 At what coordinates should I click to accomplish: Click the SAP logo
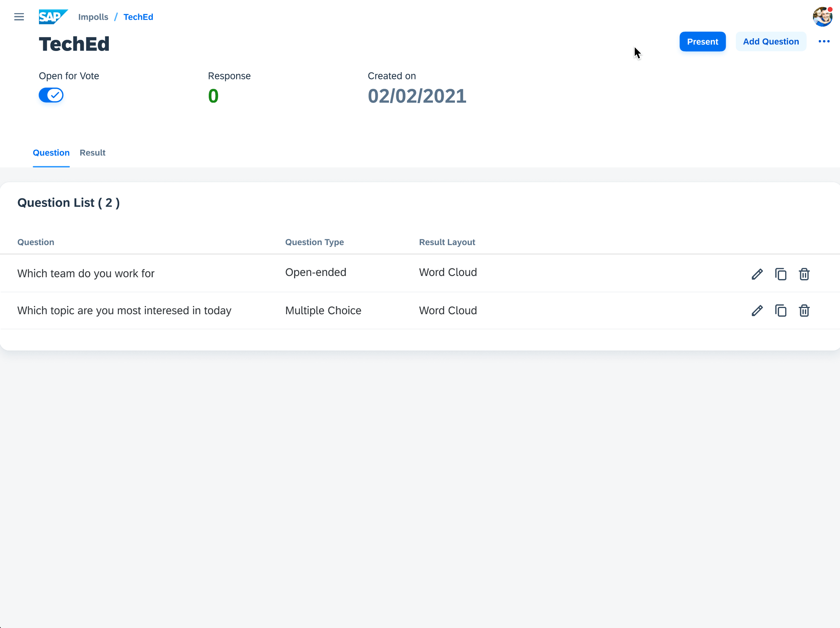[x=53, y=17]
